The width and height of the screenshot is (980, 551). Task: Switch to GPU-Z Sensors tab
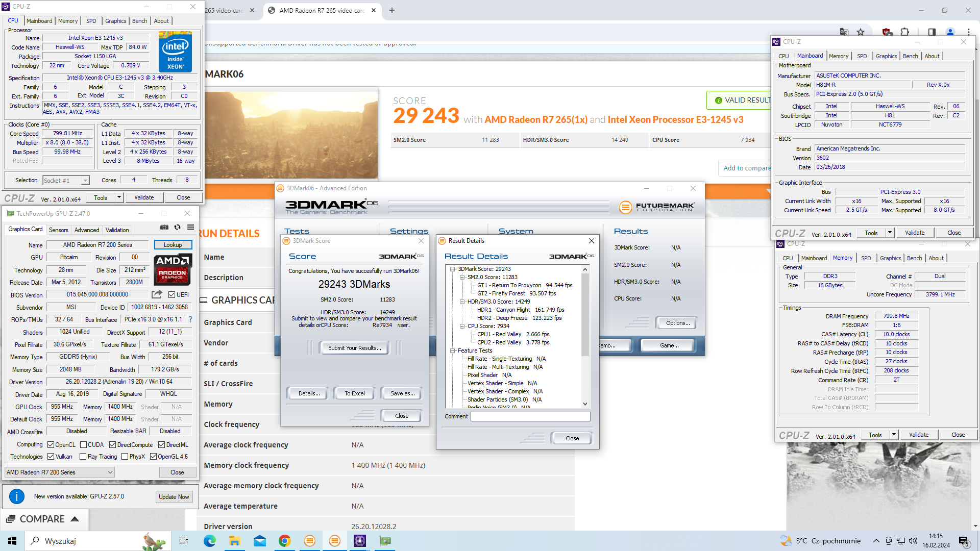coord(58,230)
